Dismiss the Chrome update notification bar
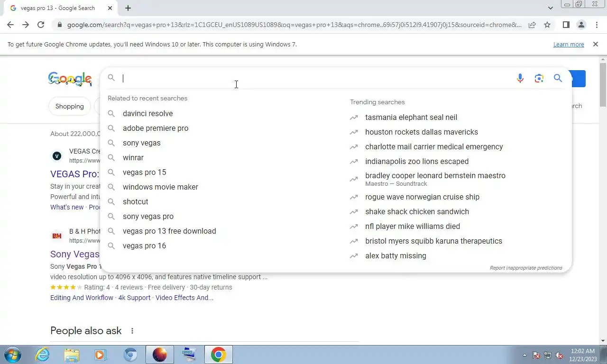The width and height of the screenshot is (607, 364). coord(596,44)
